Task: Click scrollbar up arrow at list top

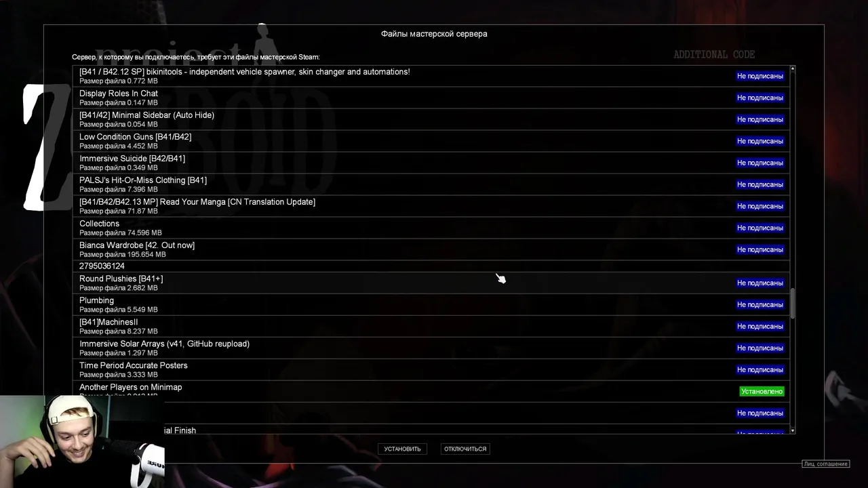Action: (x=792, y=70)
